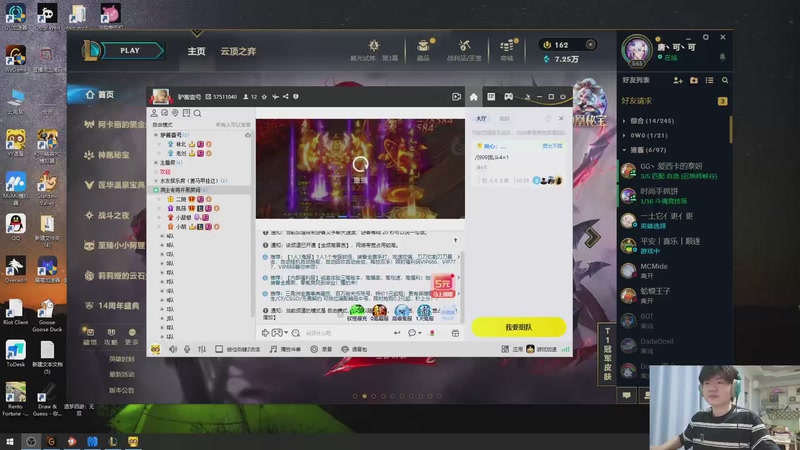Open the loot/collection chest icon in League header
800x450 pixels.
[423, 46]
